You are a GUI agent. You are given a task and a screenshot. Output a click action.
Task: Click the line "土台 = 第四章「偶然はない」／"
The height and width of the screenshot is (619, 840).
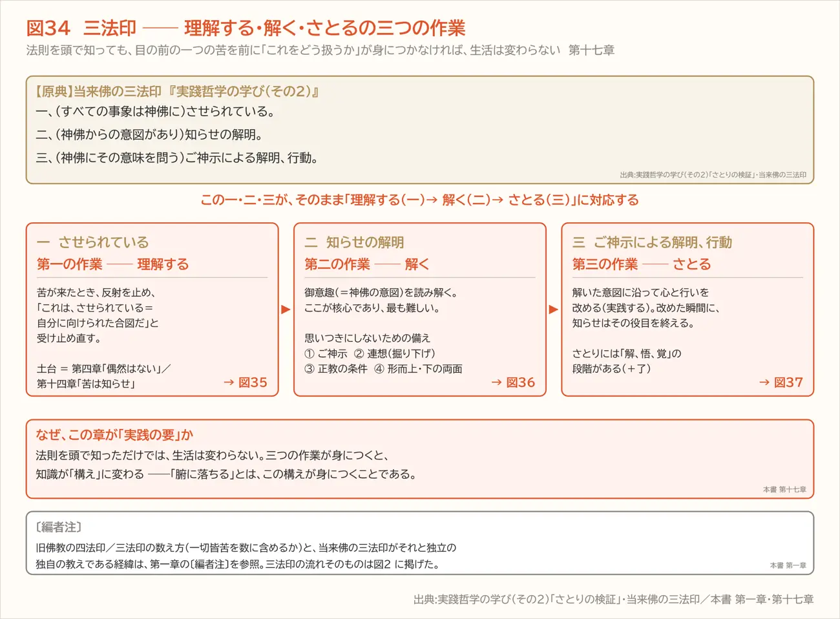click(104, 368)
